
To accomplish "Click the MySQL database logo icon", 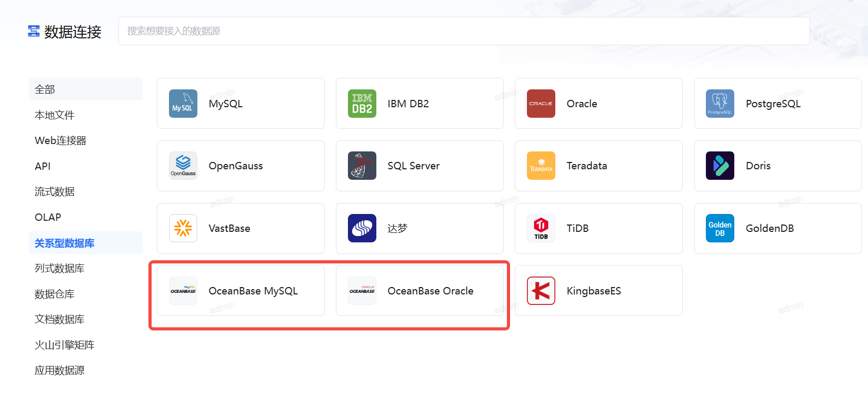I will tap(183, 104).
